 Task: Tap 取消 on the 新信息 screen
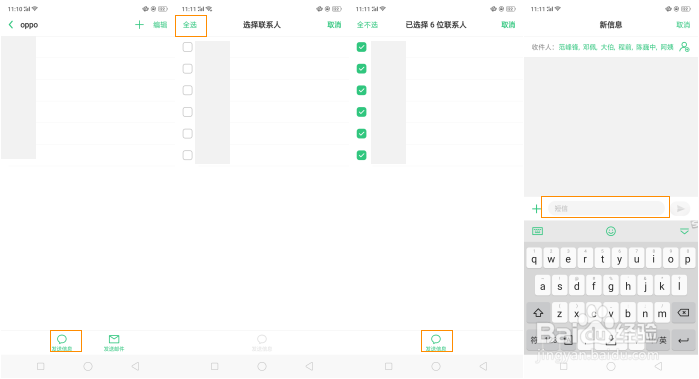pos(683,25)
